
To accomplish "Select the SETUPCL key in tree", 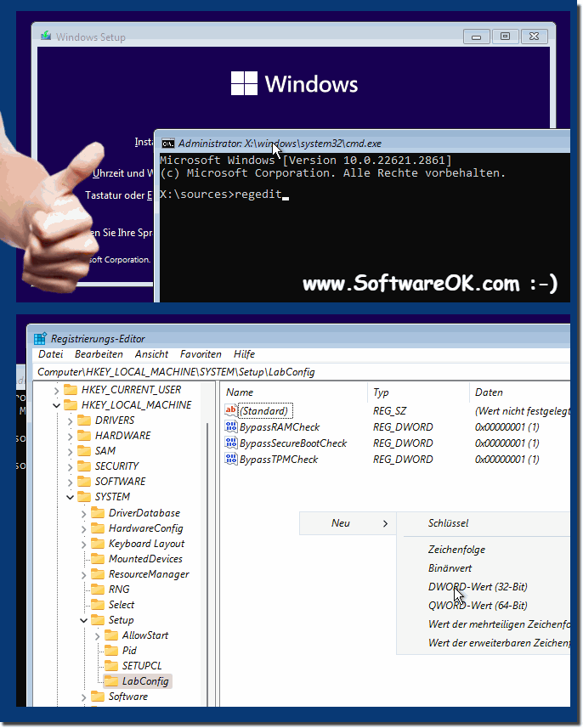I will coord(142,666).
